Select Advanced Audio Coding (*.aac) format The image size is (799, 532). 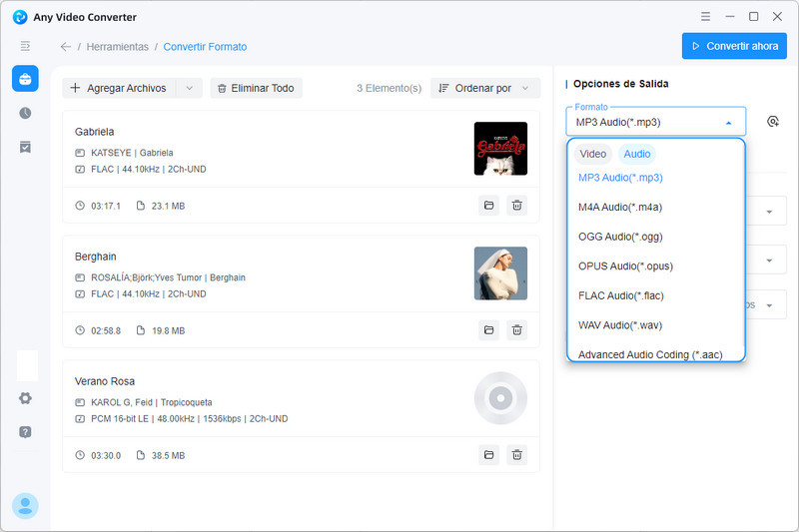pyautogui.click(x=656, y=353)
